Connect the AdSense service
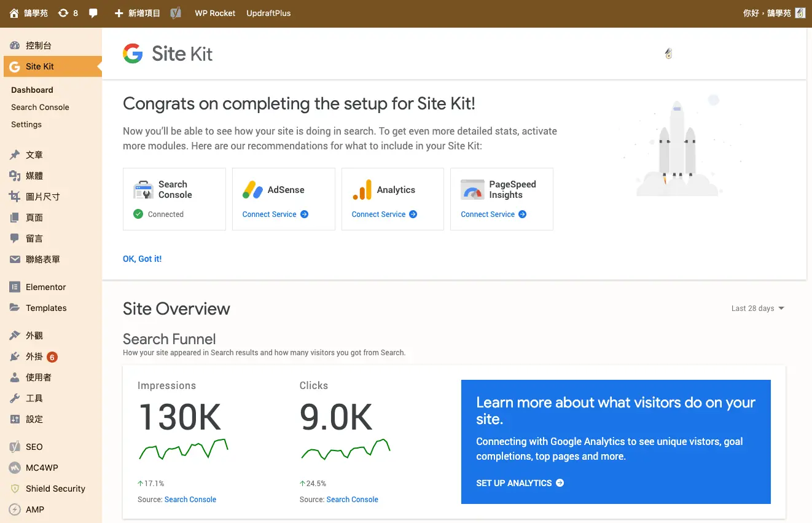812x523 pixels. 275,214
